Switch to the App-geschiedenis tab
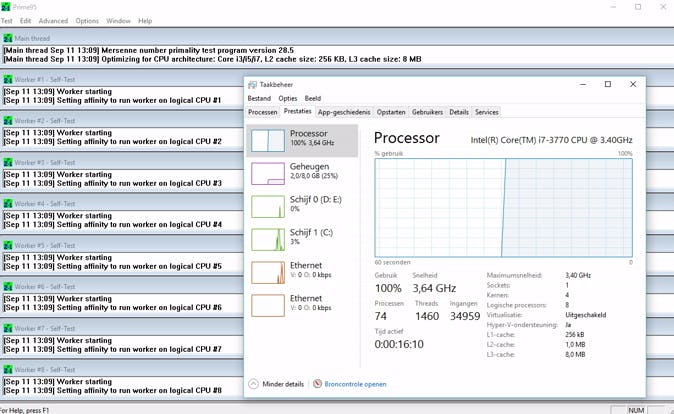674x414 pixels. (344, 112)
